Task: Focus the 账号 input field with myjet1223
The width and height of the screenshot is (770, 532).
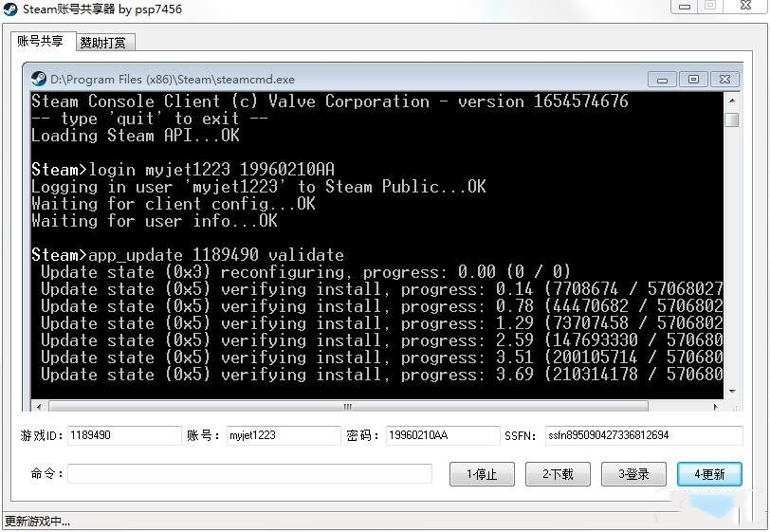Action: point(284,435)
